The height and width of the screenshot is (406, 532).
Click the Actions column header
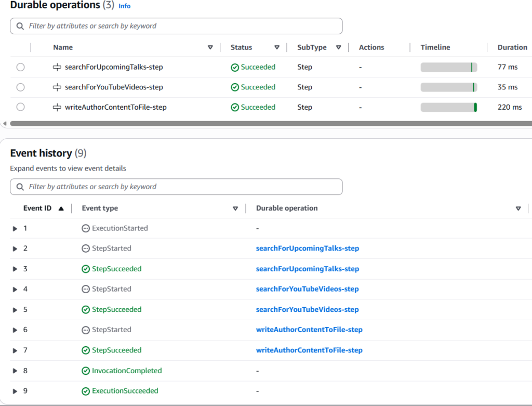pos(371,47)
